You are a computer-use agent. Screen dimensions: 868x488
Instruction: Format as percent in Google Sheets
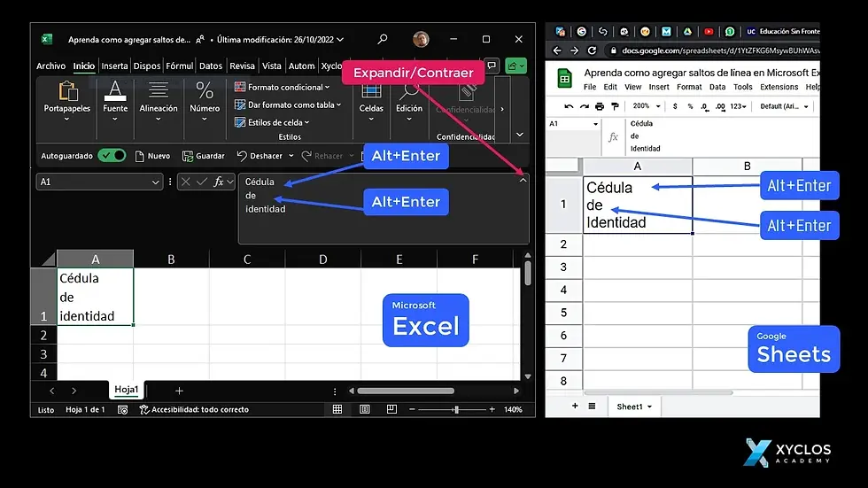(690, 106)
